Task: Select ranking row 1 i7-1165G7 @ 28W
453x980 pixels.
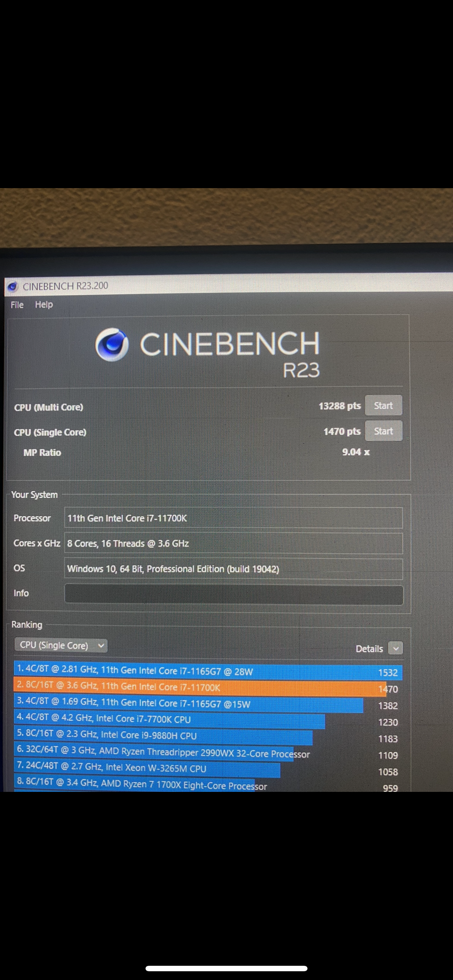Action: [x=208, y=672]
